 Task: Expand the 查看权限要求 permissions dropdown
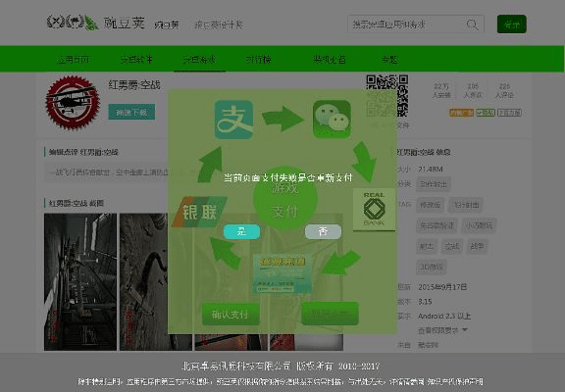(x=442, y=330)
